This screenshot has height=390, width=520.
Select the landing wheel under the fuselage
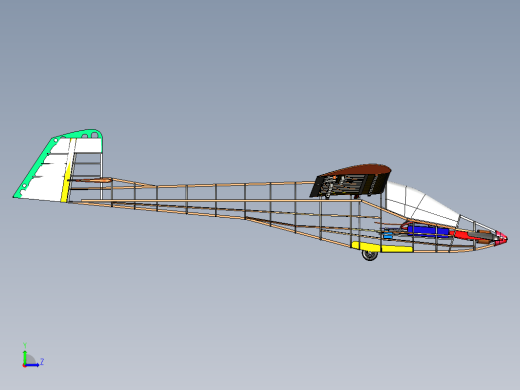pyautogui.click(x=370, y=255)
